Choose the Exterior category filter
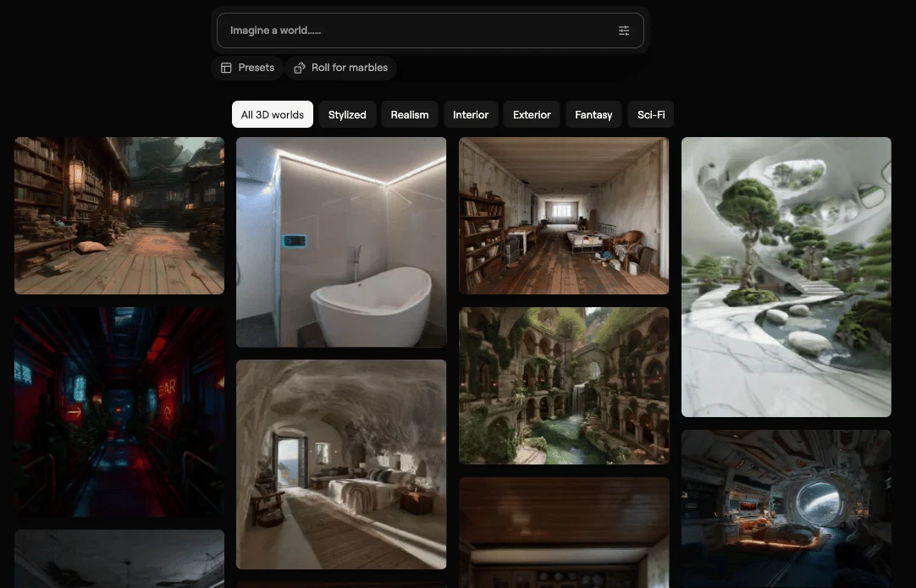The width and height of the screenshot is (916, 588). [532, 114]
